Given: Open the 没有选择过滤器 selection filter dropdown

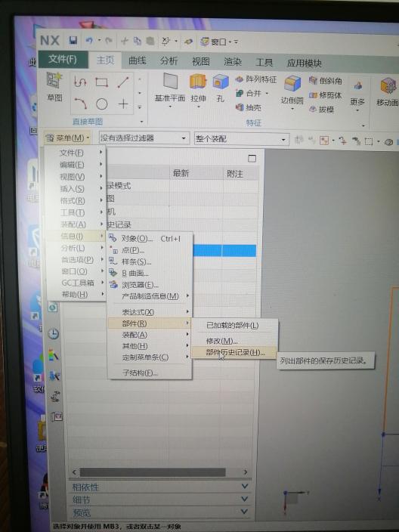Looking at the screenshot, I should [143, 138].
